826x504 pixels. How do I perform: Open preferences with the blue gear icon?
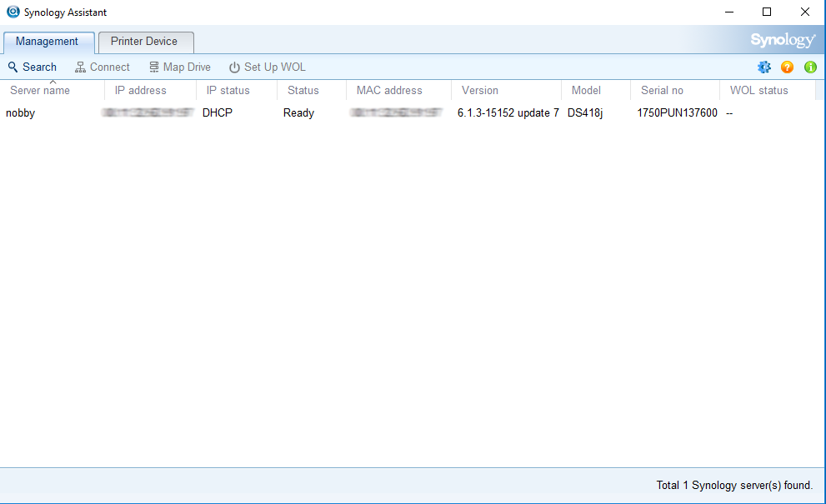pos(763,67)
